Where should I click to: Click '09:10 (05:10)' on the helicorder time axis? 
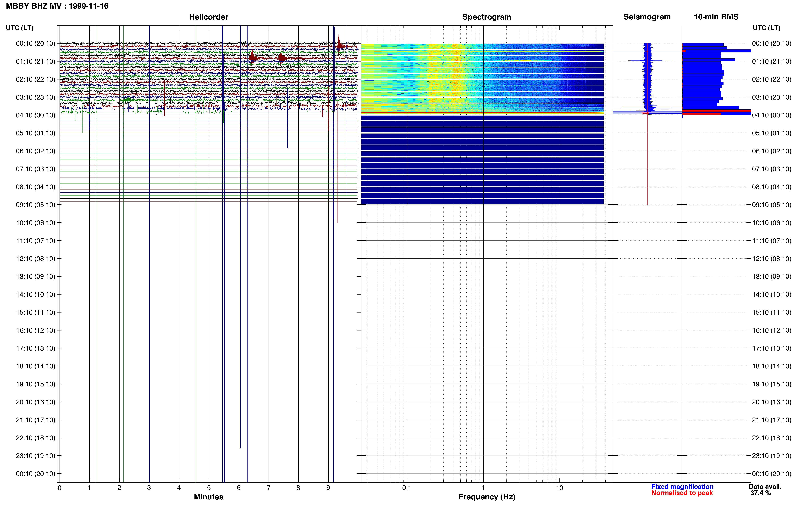coord(36,205)
